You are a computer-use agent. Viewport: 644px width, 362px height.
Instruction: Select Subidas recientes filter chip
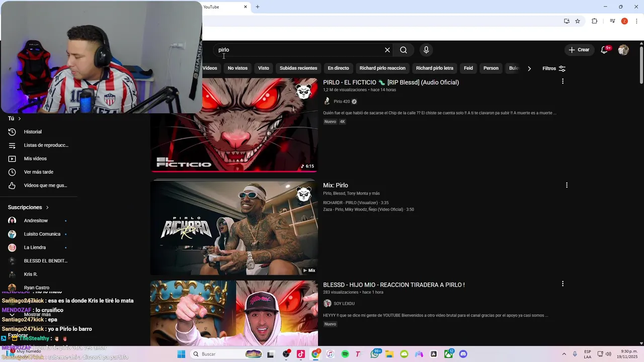tap(298, 68)
